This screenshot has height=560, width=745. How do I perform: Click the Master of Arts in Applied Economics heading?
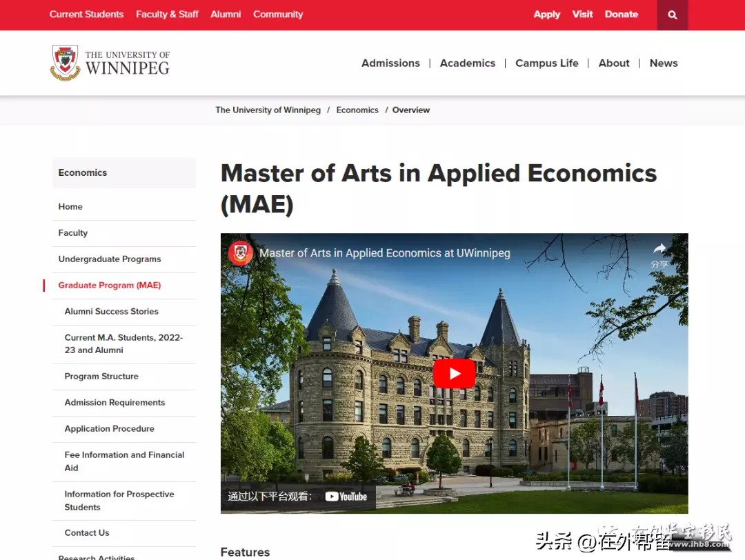point(439,188)
